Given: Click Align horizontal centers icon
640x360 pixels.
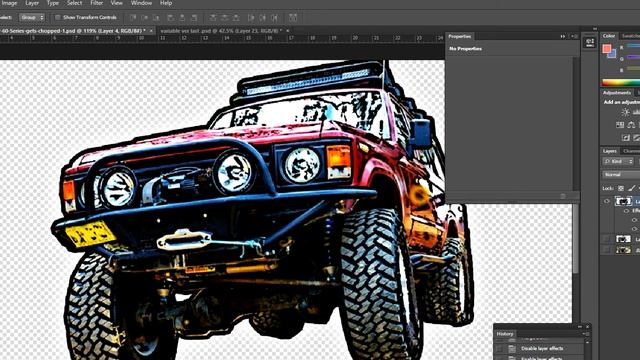Looking at the screenshot, I should coord(182,18).
